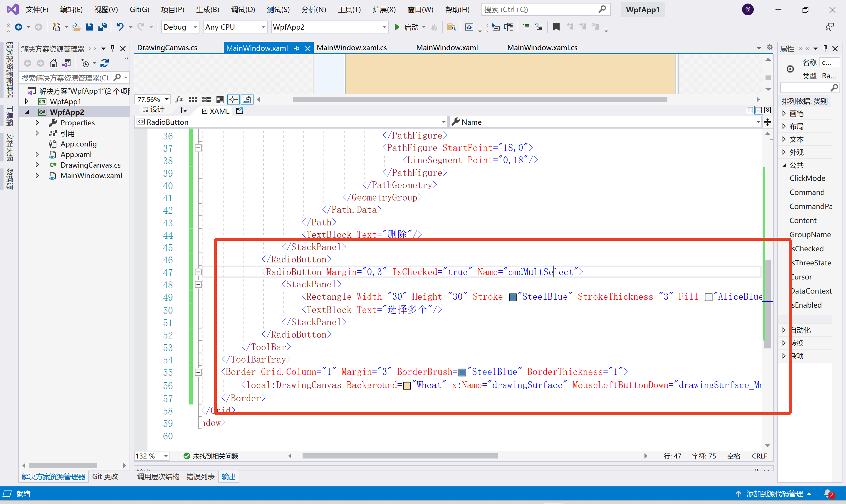Toggle show snap grid in designer
This screenshot has width=846, height=504.
(193, 100)
